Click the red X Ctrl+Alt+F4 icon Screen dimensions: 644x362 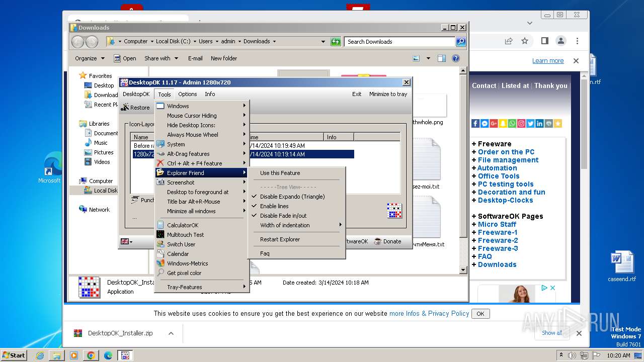pos(160,163)
